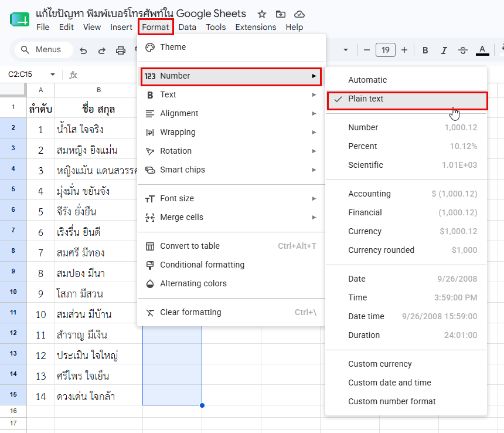The width and height of the screenshot is (504, 433).
Task: Apply Duration format
Action: coord(406,335)
